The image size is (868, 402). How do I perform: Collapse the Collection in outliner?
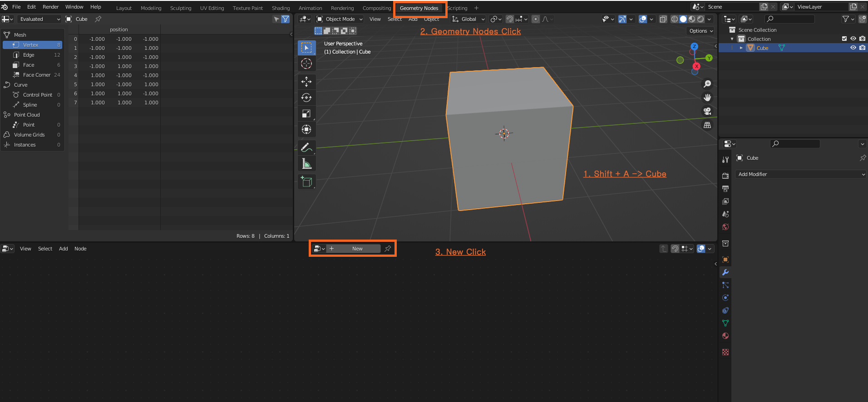(732, 39)
